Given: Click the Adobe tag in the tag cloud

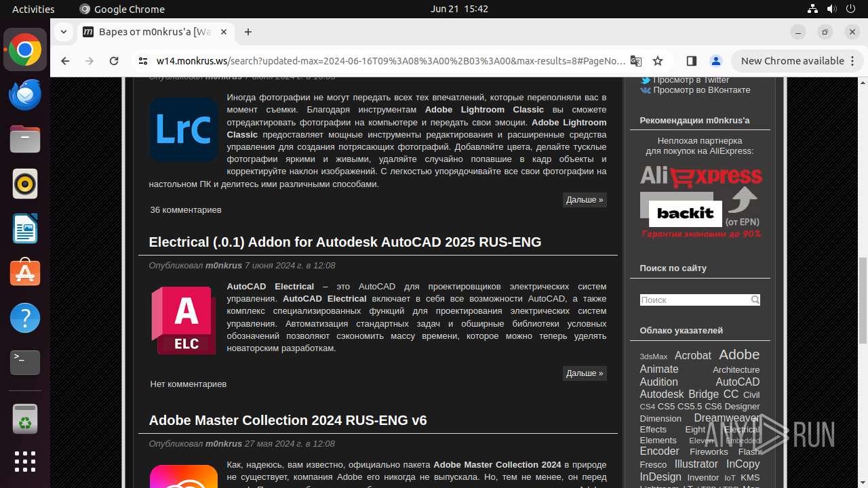Looking at the screenshot, I should (739, 354).
